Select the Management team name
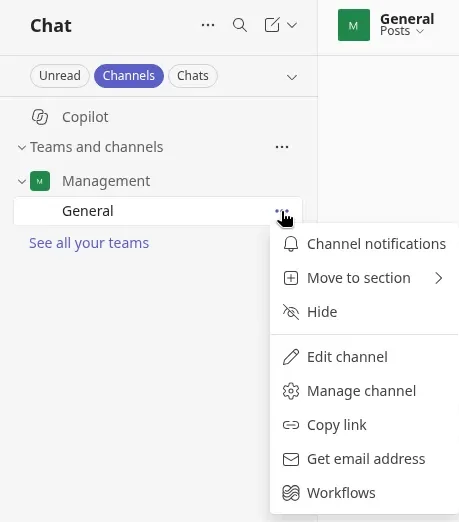The image size is (459, 522). [106, 181]
